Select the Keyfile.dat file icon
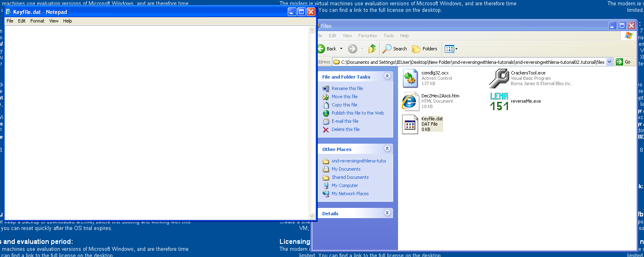This screenshot has height=257, width=644. point(410,124)
